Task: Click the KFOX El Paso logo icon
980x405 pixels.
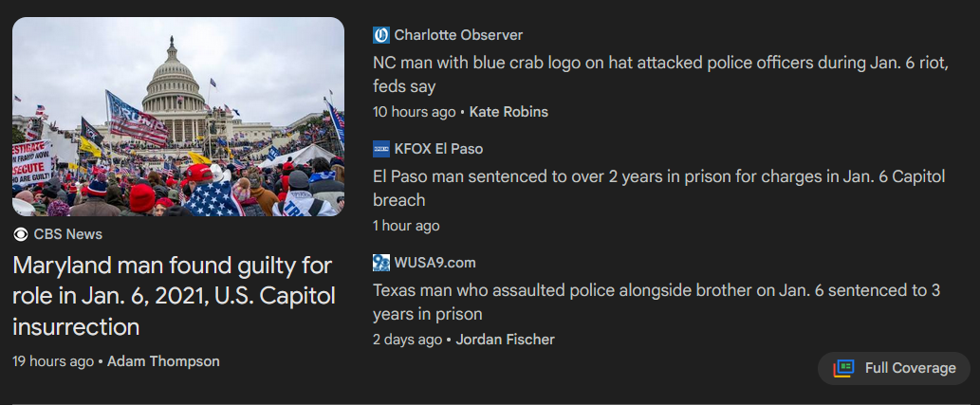Action: click(x=381, y=149)
